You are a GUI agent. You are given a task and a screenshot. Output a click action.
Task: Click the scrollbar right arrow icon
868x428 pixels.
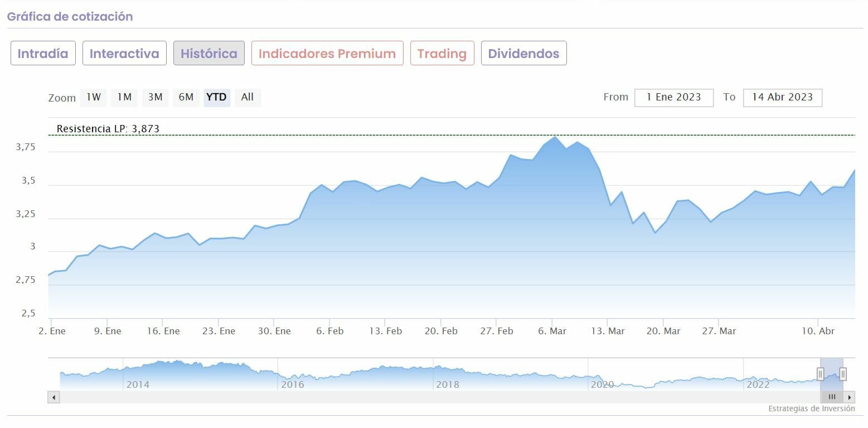850,397
